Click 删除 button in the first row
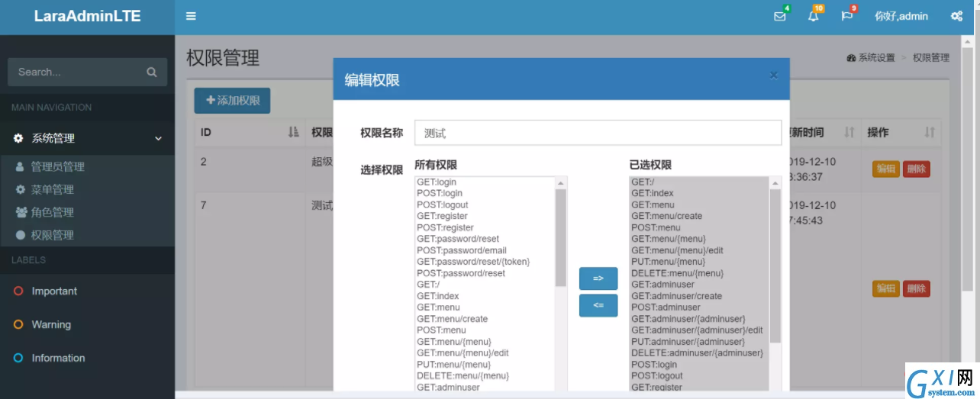 point(917,169)
